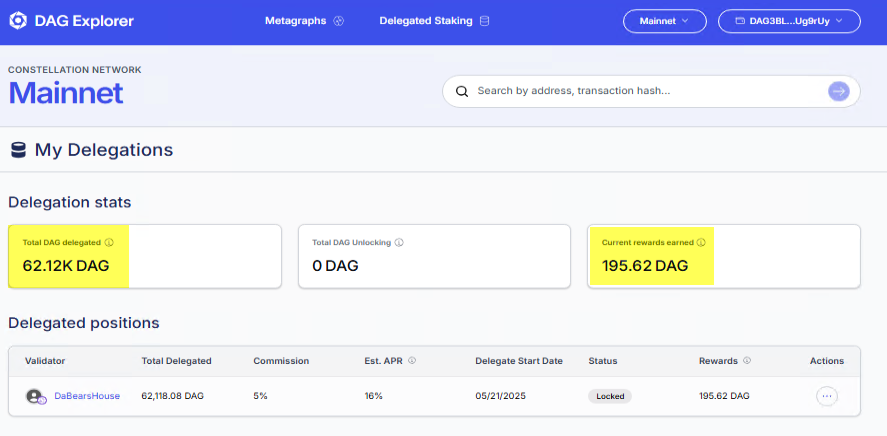Click the Delegate Start Date column header
The width and height of the screenshot is (887, 436).
click(x=519, y=361)
